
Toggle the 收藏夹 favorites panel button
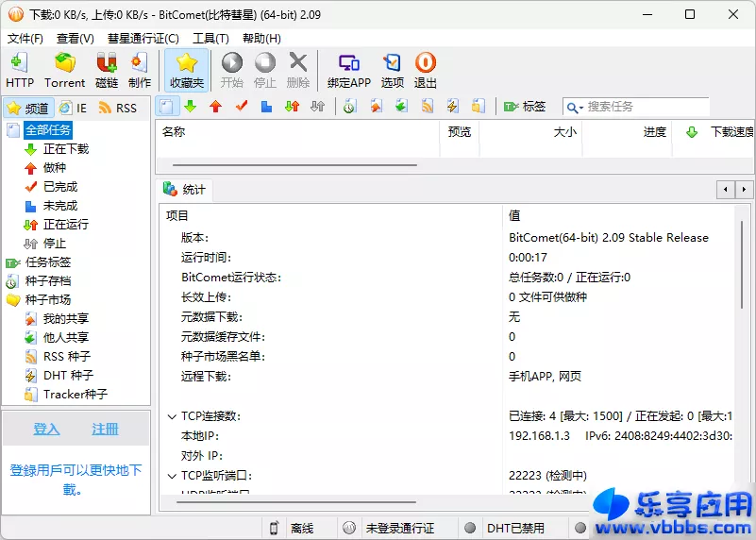pyautogui.click(x=187, y=70)
